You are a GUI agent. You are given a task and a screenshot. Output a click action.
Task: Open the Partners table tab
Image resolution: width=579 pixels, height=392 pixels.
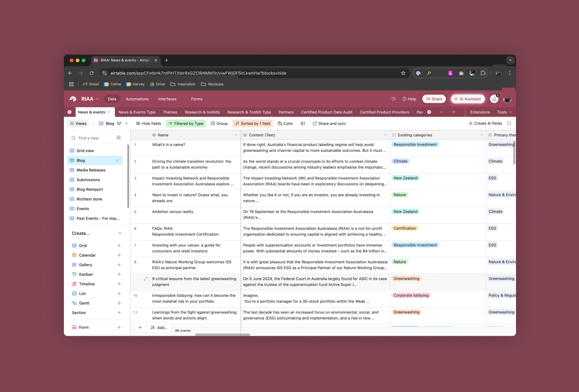[x=286, y=112]
